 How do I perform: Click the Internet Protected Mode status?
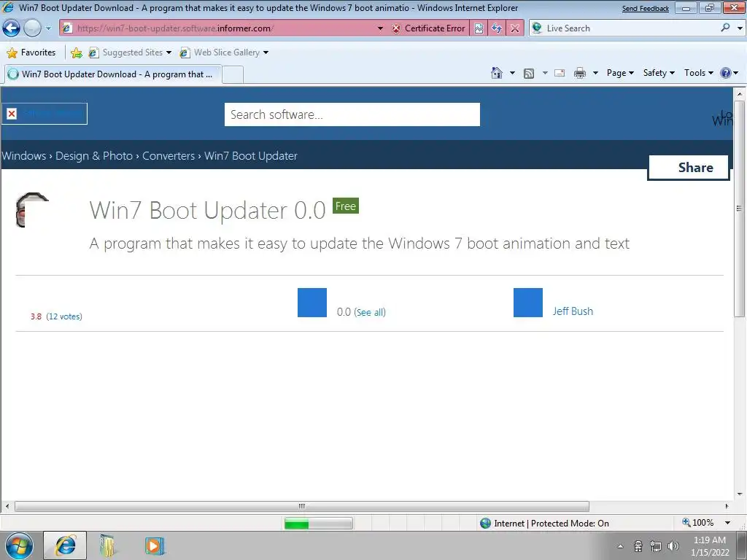[x=544, y=524]
